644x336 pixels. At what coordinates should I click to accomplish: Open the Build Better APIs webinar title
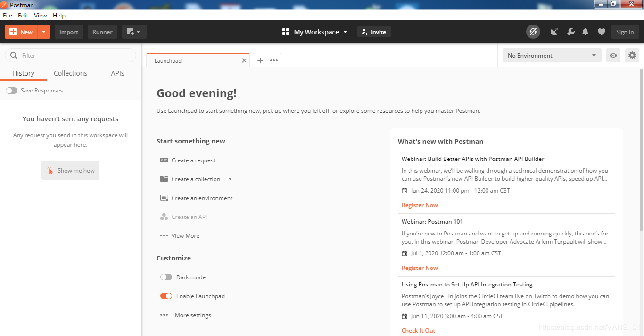473,159
